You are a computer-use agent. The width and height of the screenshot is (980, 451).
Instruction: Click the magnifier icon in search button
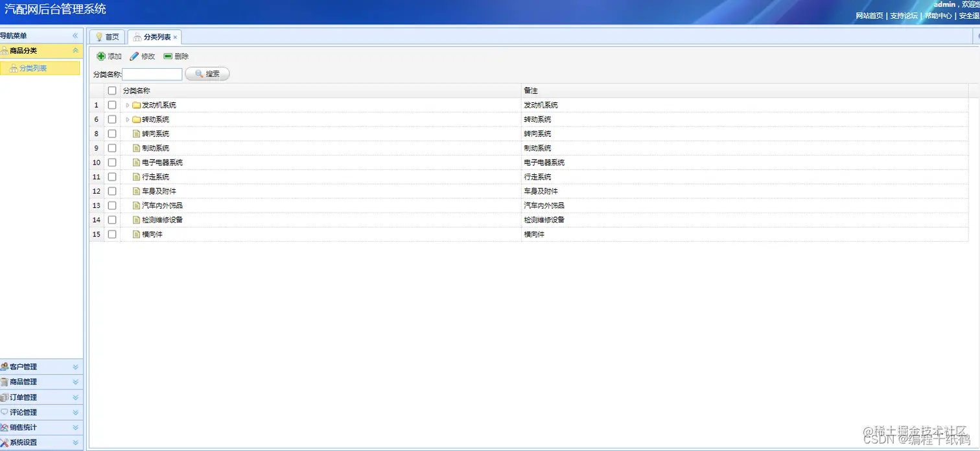(x=199, y=74)
